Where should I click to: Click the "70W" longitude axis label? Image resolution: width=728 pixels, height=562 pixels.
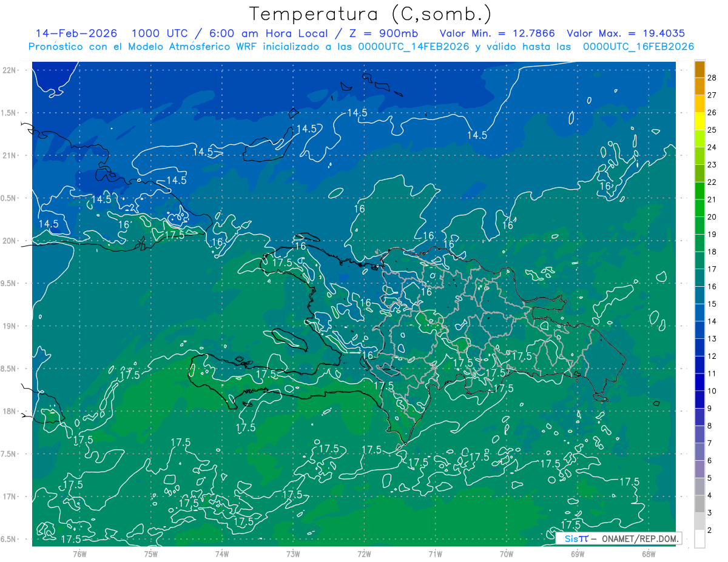pos(507,554)
